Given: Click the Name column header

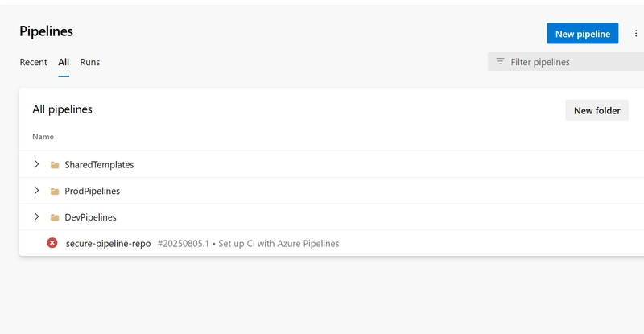Looking at the screenshot, I should click(43, 136).
